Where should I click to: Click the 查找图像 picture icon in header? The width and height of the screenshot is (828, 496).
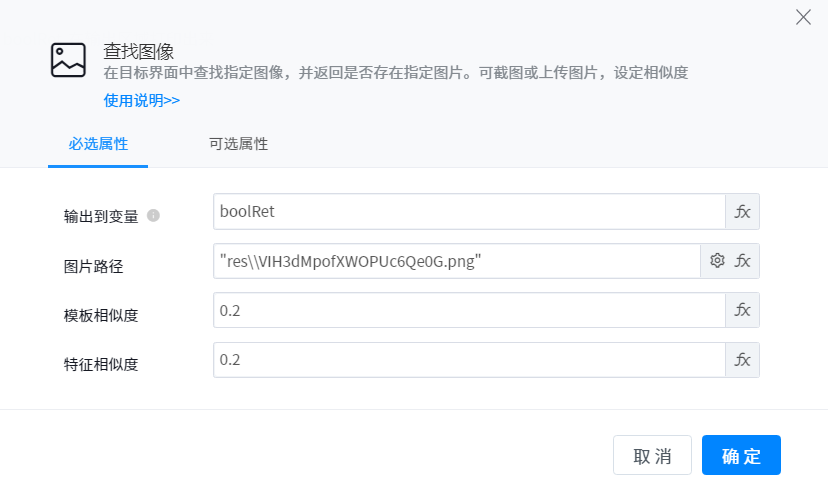(x=68, y=60)
